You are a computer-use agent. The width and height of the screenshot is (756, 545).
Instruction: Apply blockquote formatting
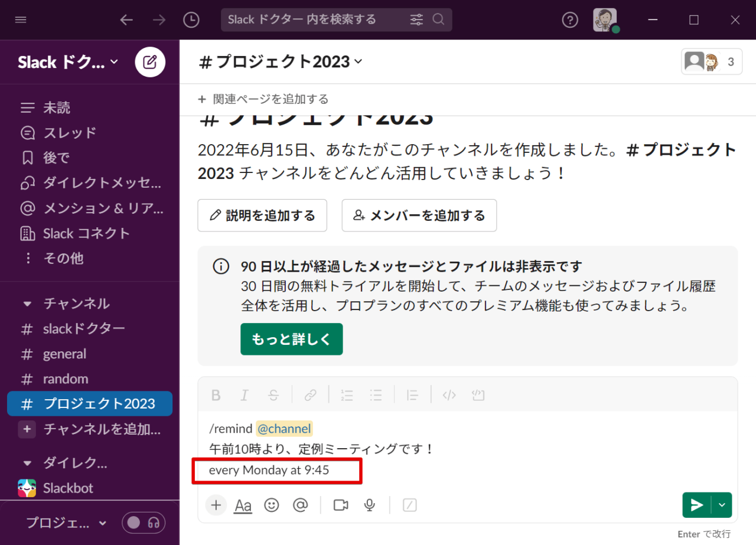(x=412, y=395)
